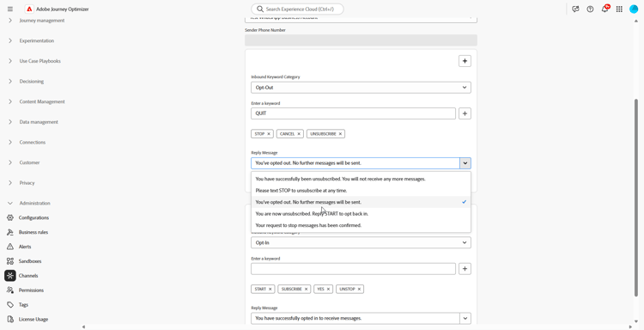Viewport: 644px width, 330px height.
Task: Expand the Customer section
Action: (x=10, y=162)
